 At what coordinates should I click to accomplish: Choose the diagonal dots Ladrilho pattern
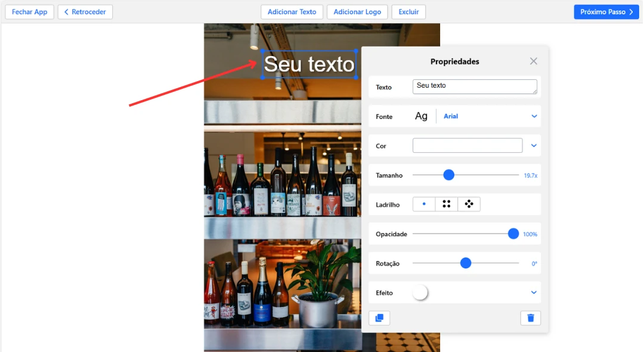click(x=469, y=203)
